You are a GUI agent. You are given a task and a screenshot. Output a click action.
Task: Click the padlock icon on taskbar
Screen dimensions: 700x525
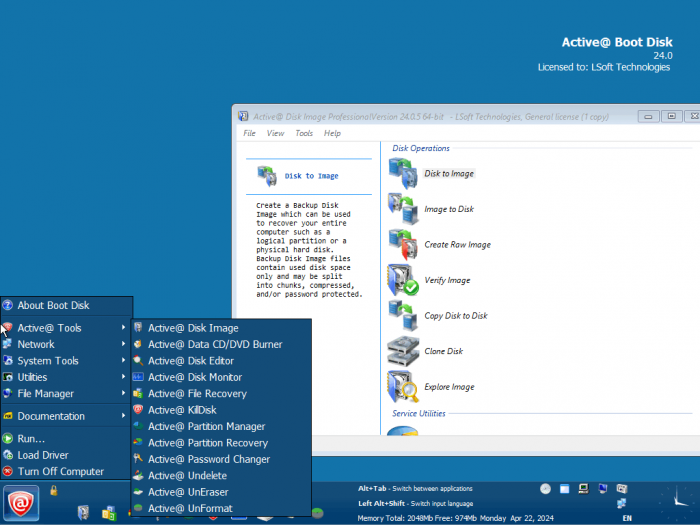tap(53, 490)
